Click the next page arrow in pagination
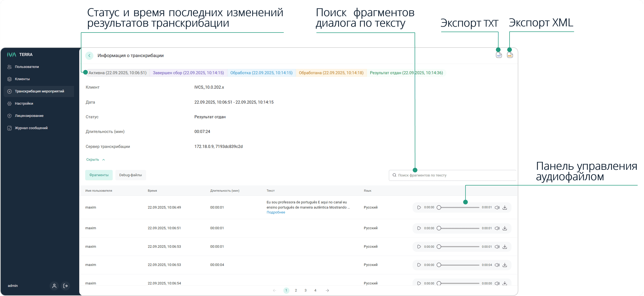This screenshot has height=296, width=644. [327, 290]
